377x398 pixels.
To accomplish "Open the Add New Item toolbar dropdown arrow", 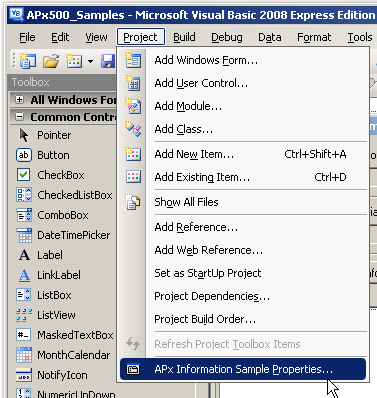I will point(90,62).
